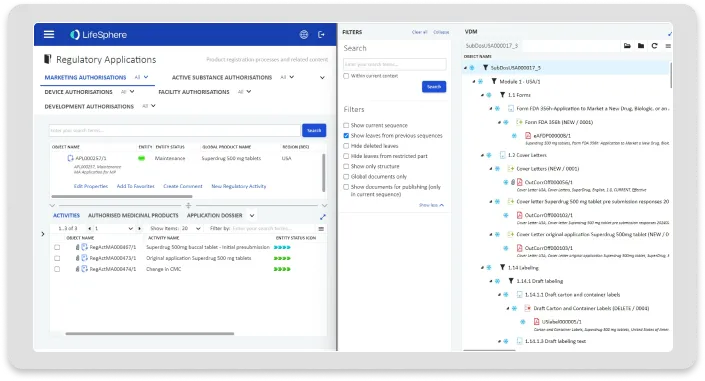
Task: Click the closed folder icon in VDM toolbar
Action: (641, 46)
